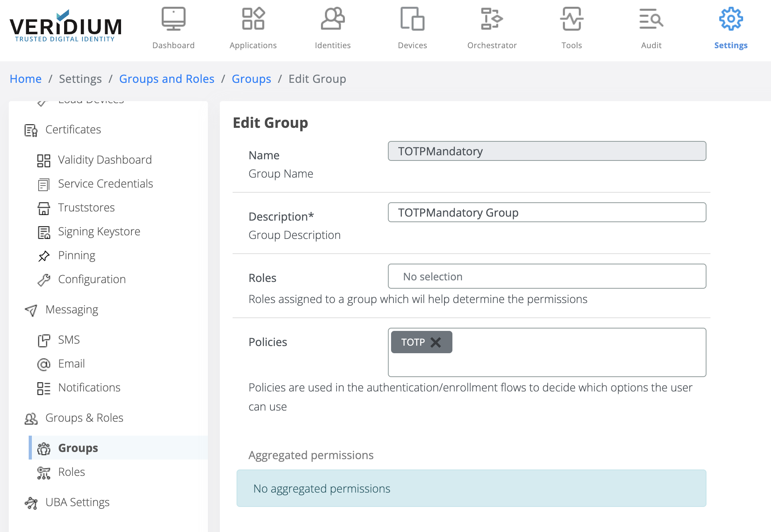
Task: Open the Orchestrator workflow icon
Action: pos(492,19)
